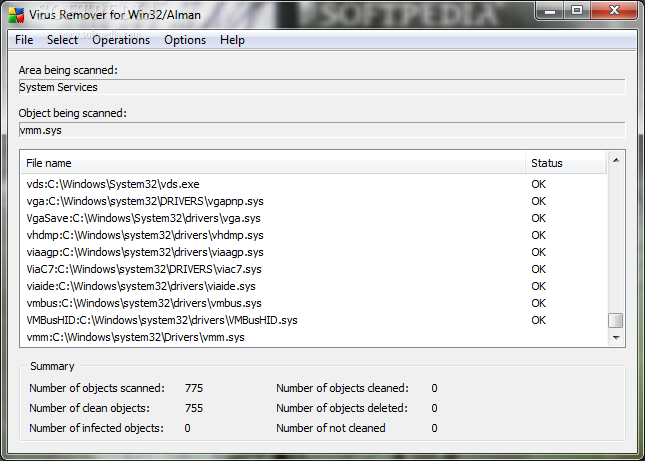Click scroll up arrow of file list
645x461 pixels.
tap(616, 160)
